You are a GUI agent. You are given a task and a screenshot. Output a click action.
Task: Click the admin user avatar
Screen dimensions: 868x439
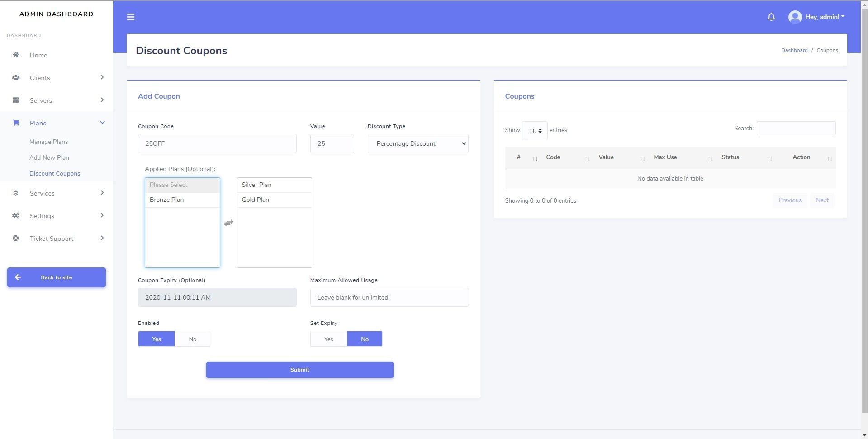(x=795, y=17)
